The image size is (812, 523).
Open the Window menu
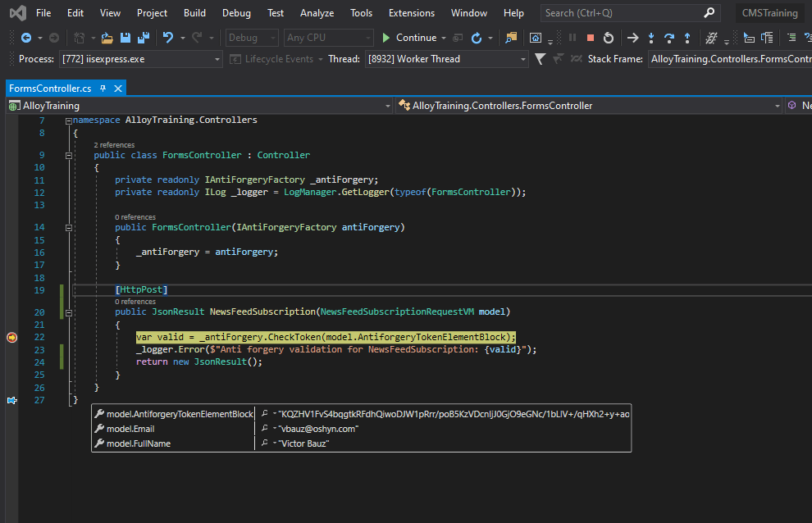468,13
